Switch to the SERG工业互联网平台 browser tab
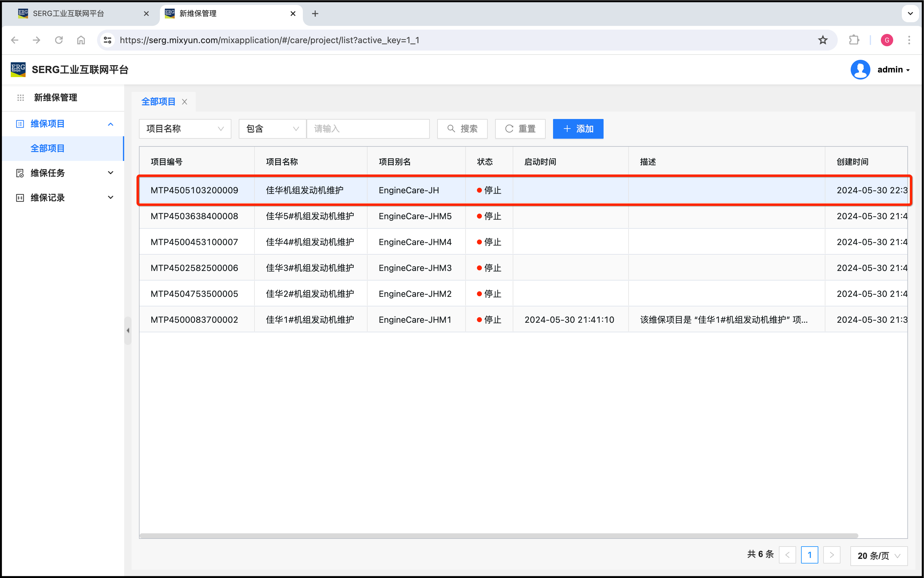 click(69, 14)
